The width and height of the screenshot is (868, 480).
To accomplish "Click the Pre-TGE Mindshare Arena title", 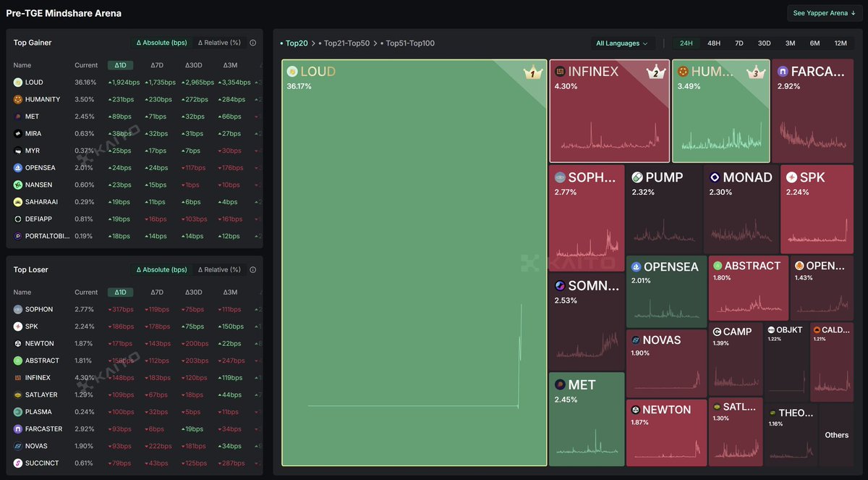I will [64, 13].
